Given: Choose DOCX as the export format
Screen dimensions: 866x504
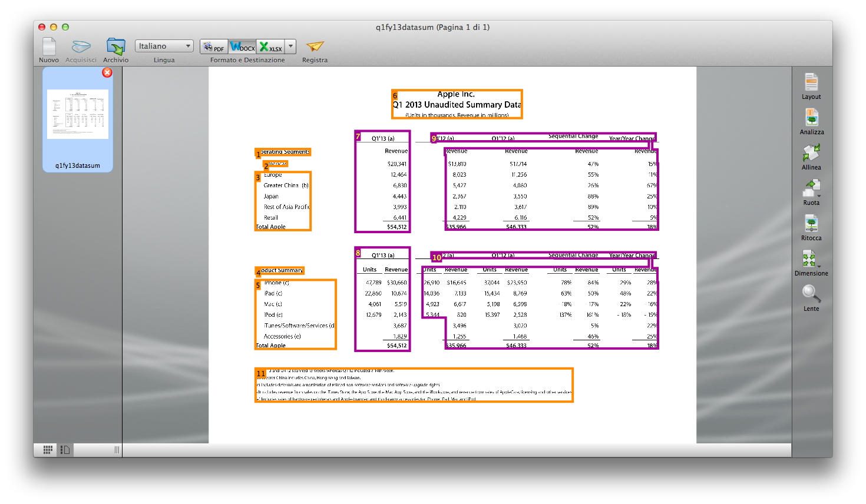Looking at the screenshot, I should 242,47.
